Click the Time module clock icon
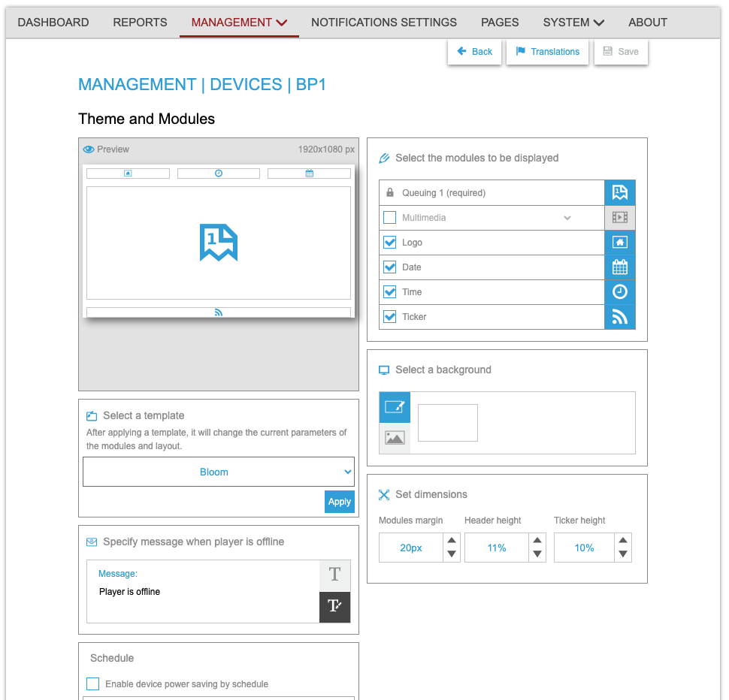The width and height of the screenshot is (729, 700). [620, 292]
